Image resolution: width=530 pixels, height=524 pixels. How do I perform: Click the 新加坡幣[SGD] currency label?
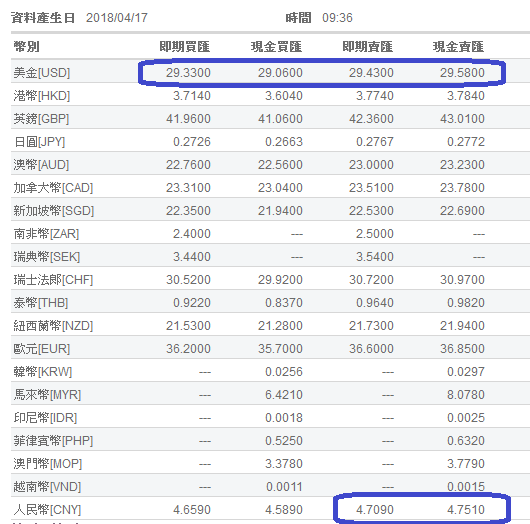[x=53, y=211]
